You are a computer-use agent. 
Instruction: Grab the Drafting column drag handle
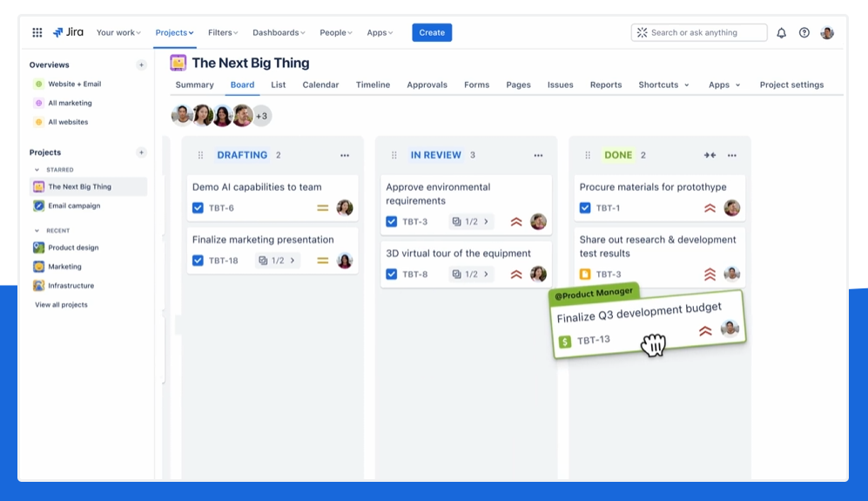click(x=200, y=155)
